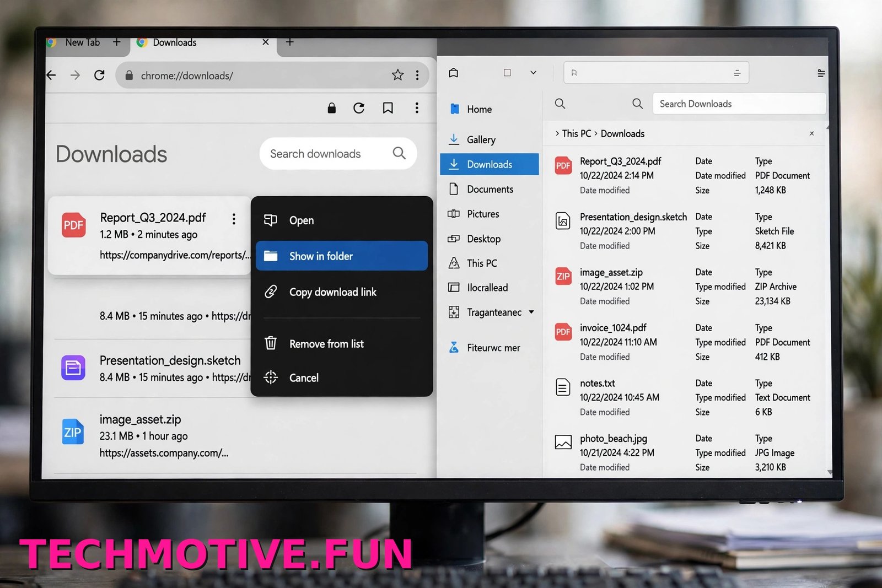Click Explorer scrollbar down arrow
This screenshot has height=588, width=882.
830,472
